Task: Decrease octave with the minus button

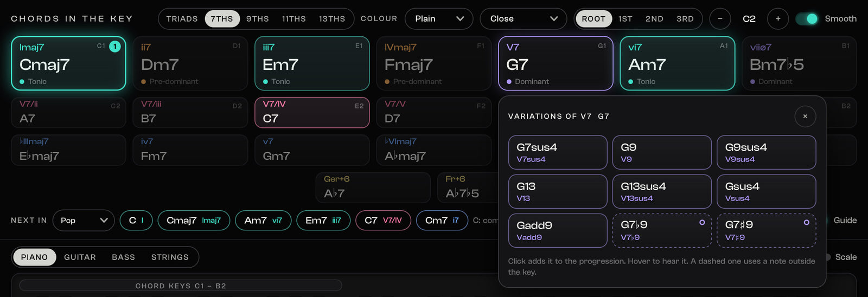Action: coord(720,18)
